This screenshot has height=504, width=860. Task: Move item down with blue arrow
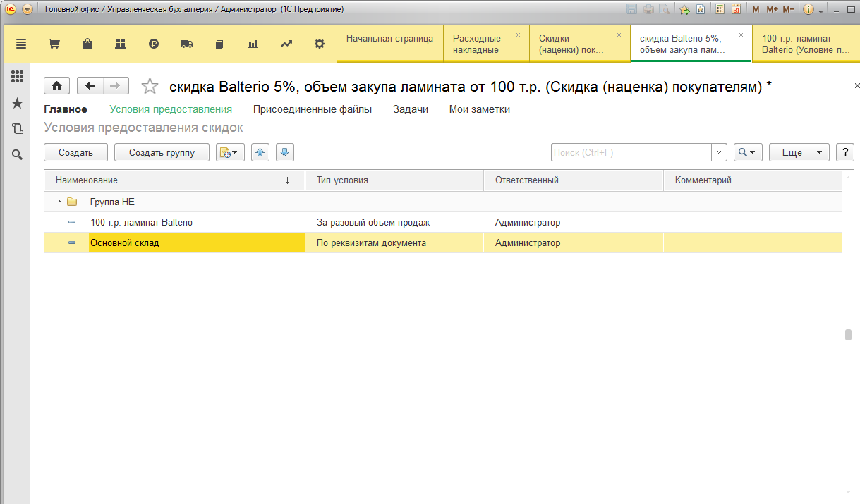pyautogui.click(x=285, y=152)
